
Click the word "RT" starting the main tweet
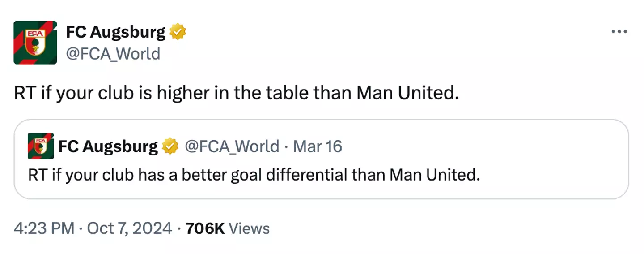pos(25,93)
